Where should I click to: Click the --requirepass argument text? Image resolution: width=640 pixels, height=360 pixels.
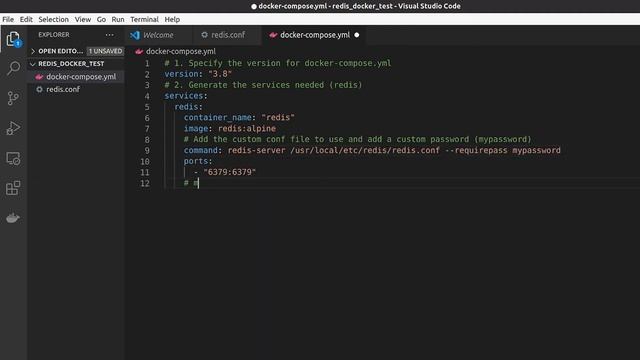point(476,151)
